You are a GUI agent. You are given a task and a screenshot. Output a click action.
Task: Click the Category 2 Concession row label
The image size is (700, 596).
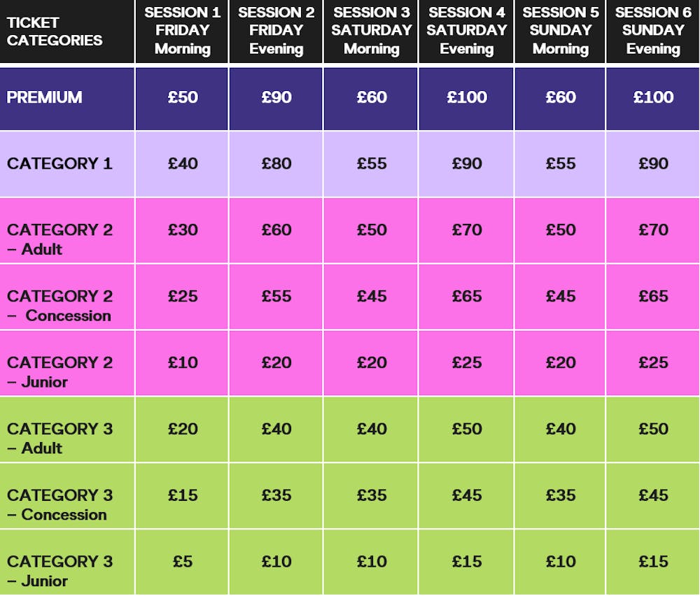tap(59, 305)
